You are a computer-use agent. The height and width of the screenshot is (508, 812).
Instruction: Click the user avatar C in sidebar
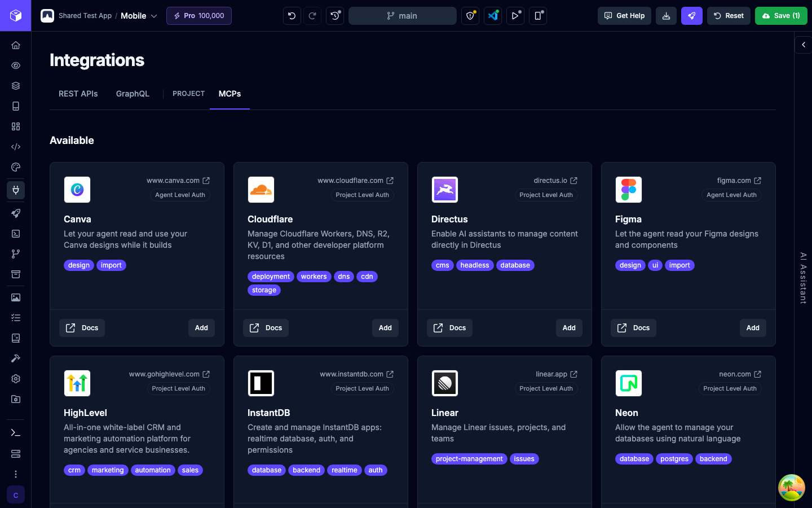(16, 495)
